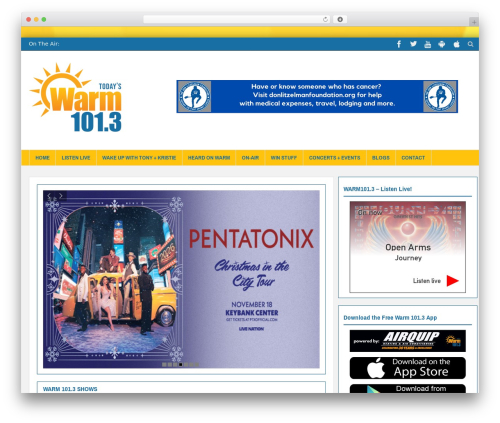
Task: Click the Google Play download badge
Action: pyautogui.click(x=408, y=389)
